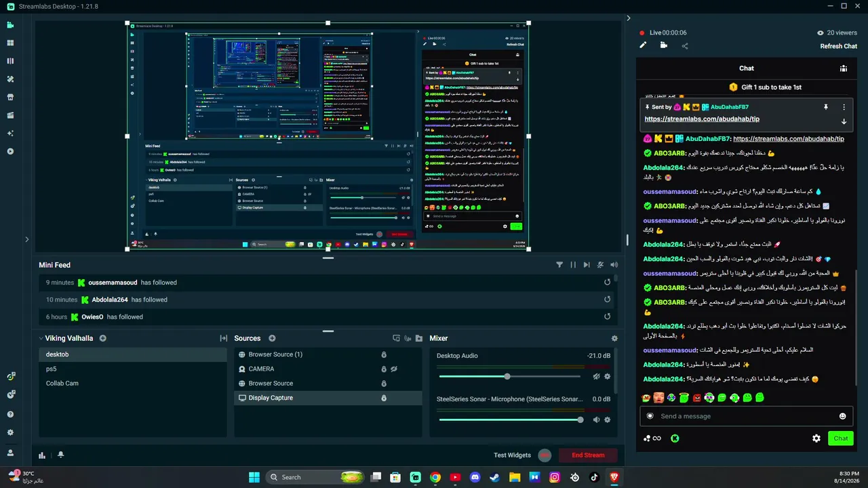
Task: Open the chat users list icon
Action: coord(844,68)
